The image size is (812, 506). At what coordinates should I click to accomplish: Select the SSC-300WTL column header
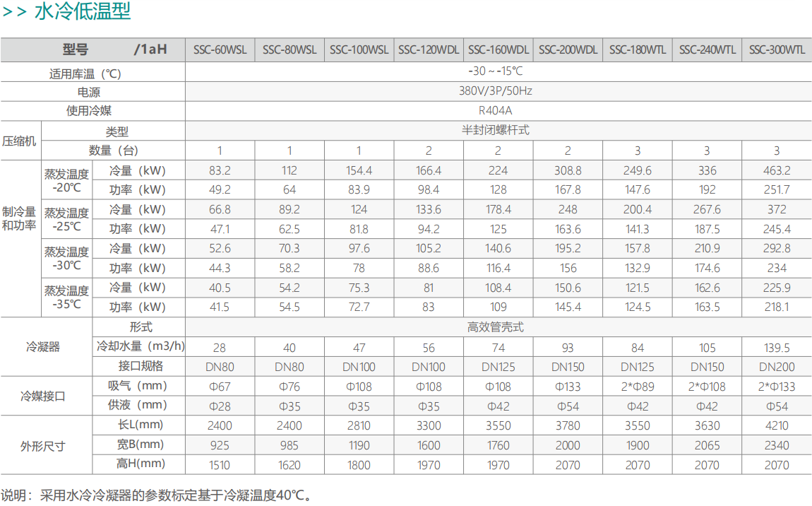click(x=777, y=50)
